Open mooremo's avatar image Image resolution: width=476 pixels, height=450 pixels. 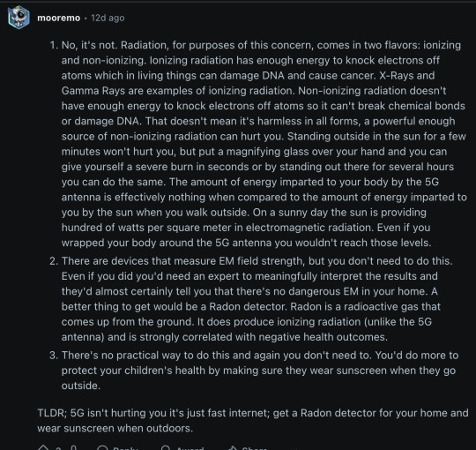coord(19,18)
